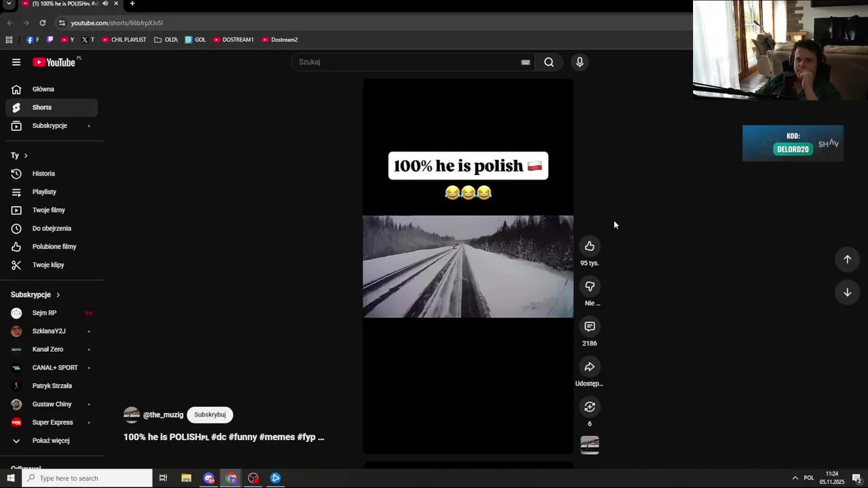Open the @the_muzig channel avatar

[x=132, y=415]
